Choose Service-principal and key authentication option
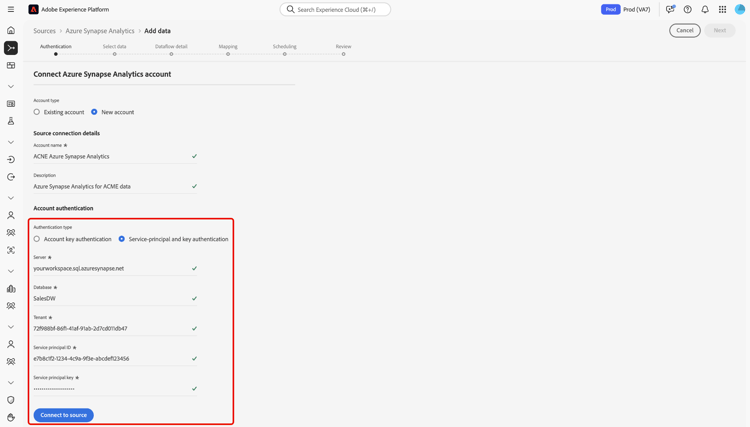 [x=121, y=239]
